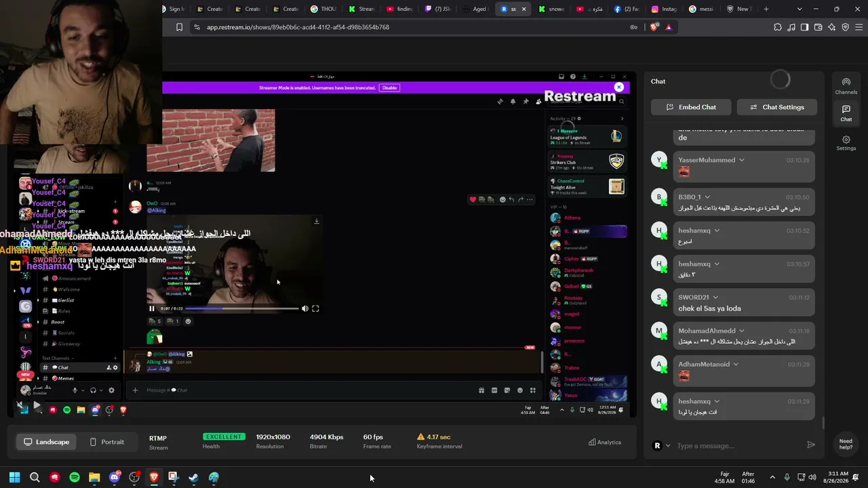Open Windows taskbar Search
The height and width of the screenshot is (488, 868).
click(x=35, y=477)
